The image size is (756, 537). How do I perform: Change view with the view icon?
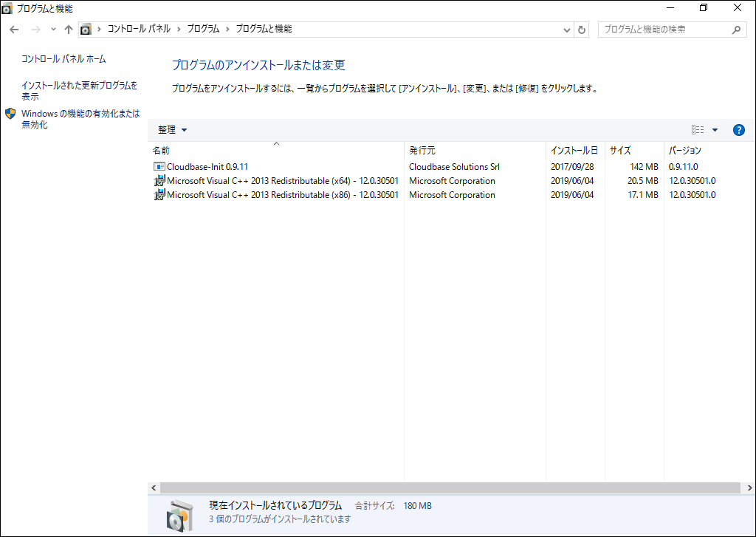coord(698,130)
